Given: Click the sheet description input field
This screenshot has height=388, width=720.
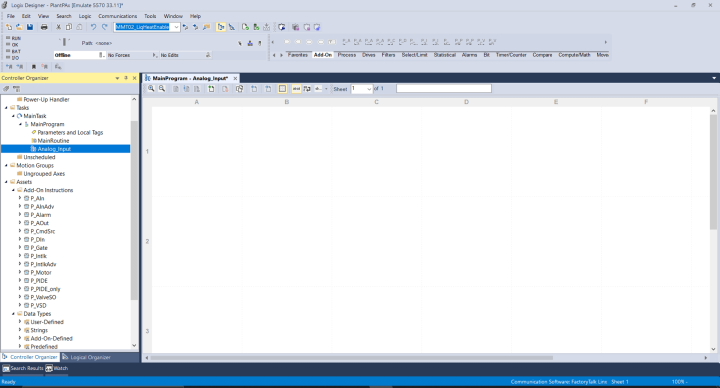Looking at the screenshot, I should click(x=444, y=89).
